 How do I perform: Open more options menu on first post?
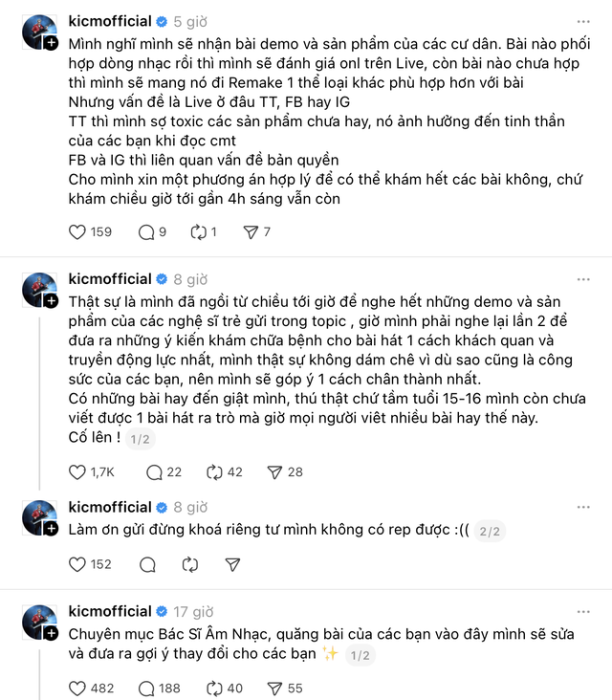pyautogui.click(x=583, y=21)
